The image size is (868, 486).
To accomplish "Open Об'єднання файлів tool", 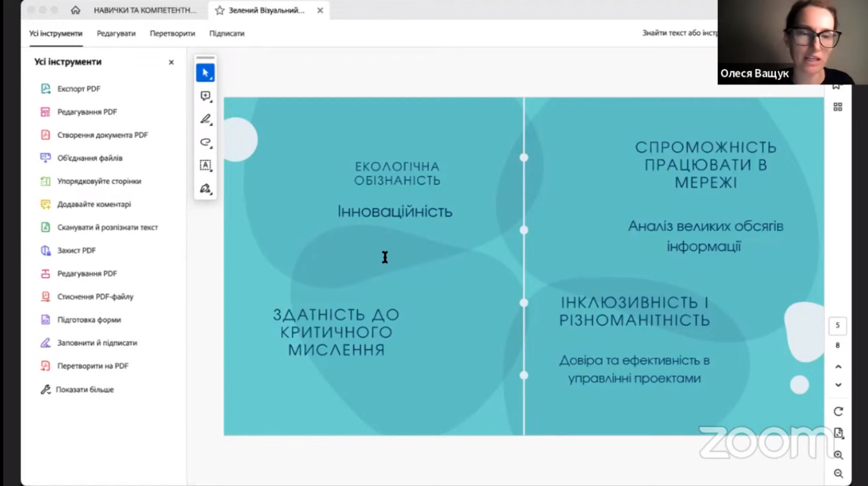I will tap(89, 158).
